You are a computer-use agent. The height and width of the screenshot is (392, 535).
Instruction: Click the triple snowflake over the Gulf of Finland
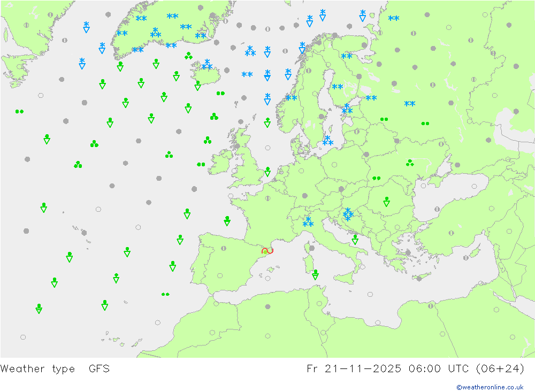(x=347, y=109)
